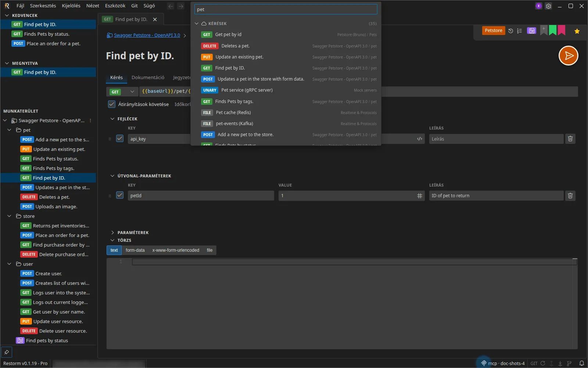
Task: Open Swagger Petstore - OpenAPI 3.0 breadcrumb link
Action: [147, 35]
